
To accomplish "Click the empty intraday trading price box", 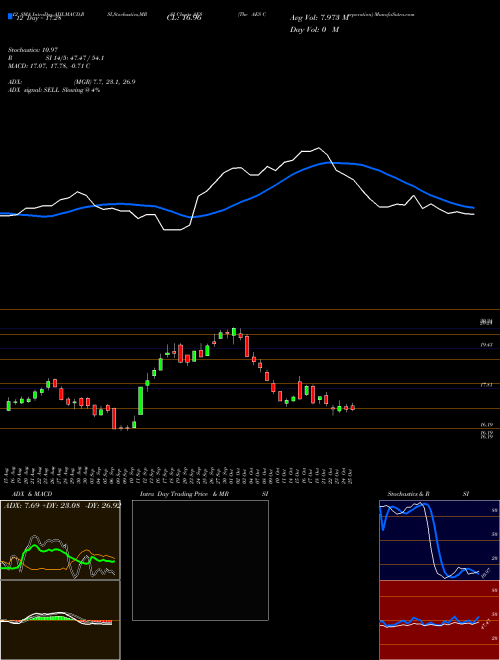I will tap(200, 560).
